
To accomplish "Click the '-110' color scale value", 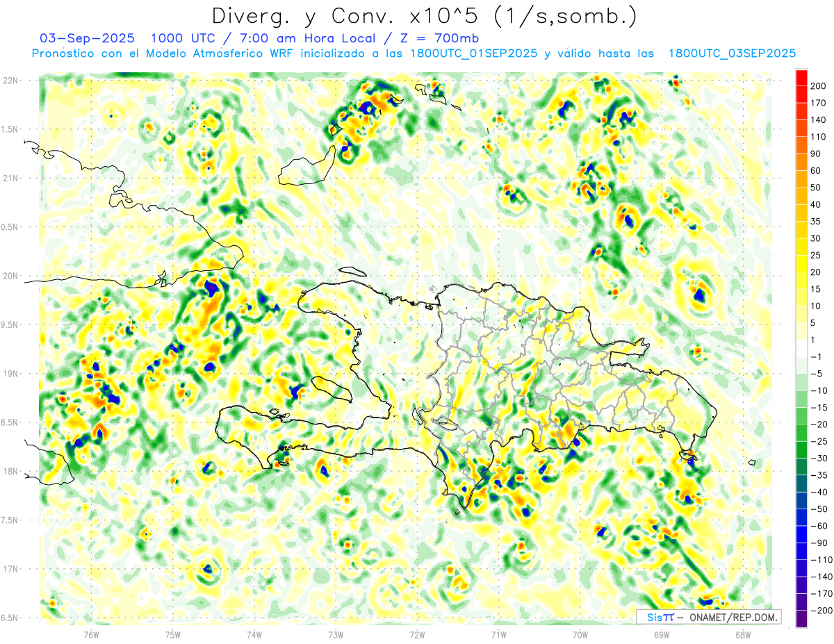I will [x=821, y=559].
